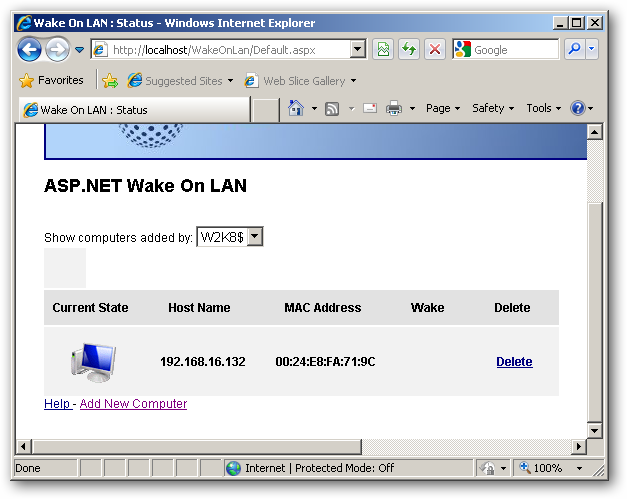The width and height of the screenshot is (627, 499).
Task: Select host name 192.168.16.132
Action: coord(203,362)
